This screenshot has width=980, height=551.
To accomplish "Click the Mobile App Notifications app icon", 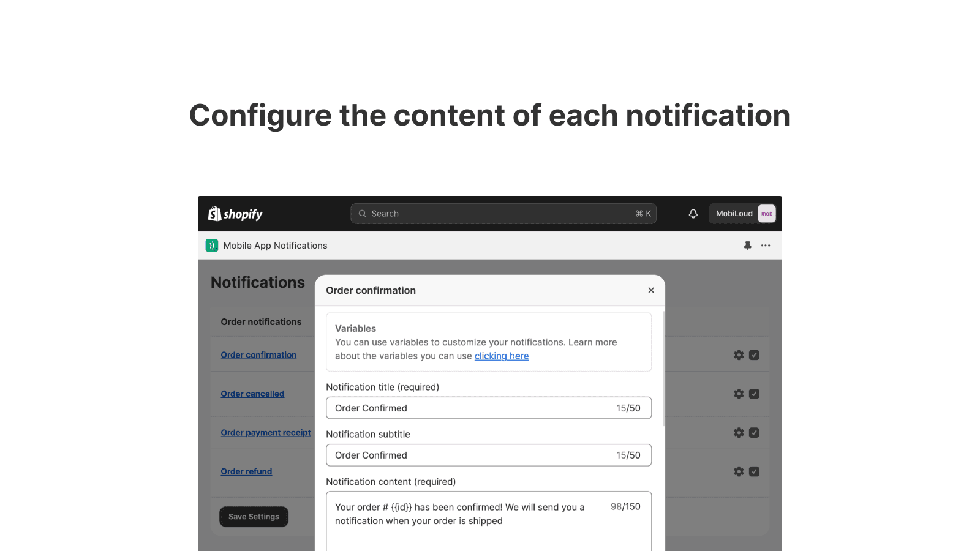I will (212, 246).
